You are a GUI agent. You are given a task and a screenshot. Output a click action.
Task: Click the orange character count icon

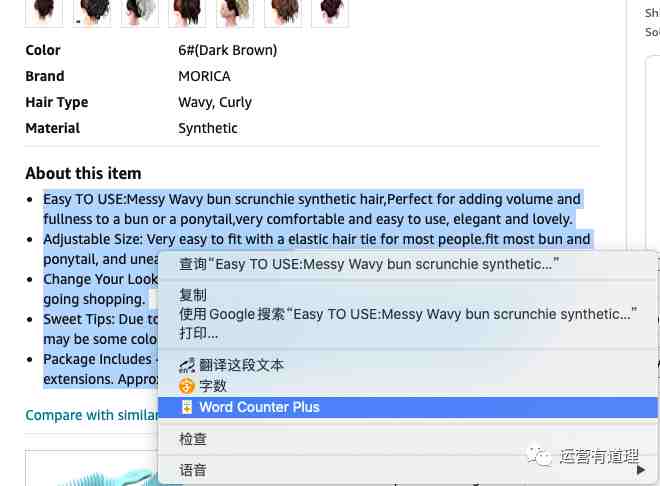tap(187, 385)
